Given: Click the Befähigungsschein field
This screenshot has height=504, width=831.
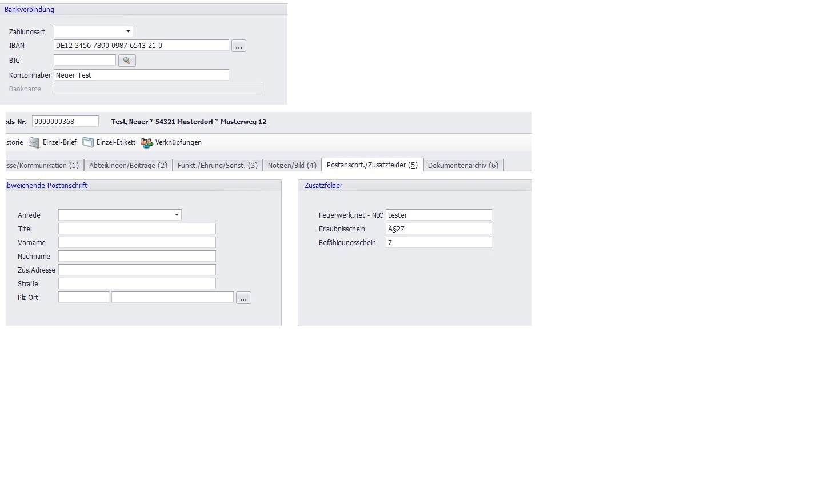Looking at the screenshot, I should [x=438, y=242].
